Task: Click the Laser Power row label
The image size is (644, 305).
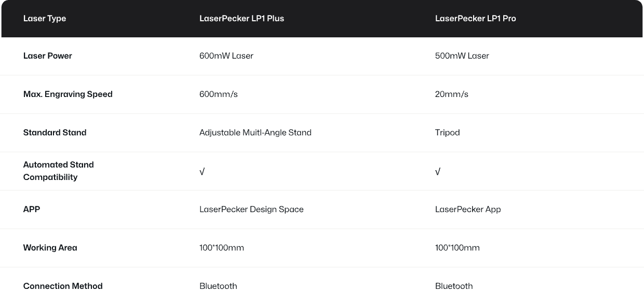Action: click(x=48, y=56)
